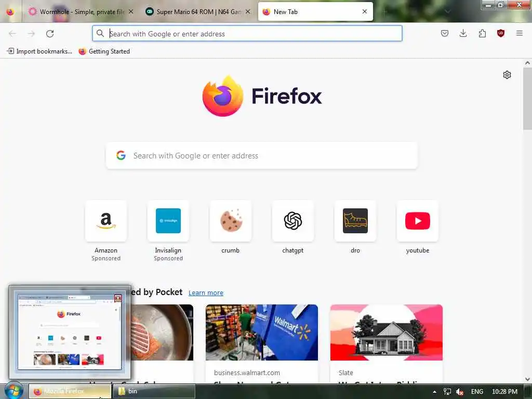532x399 pixels.
Task: Open the chatgpt shortcut tile
Action: tap(293, 221)
